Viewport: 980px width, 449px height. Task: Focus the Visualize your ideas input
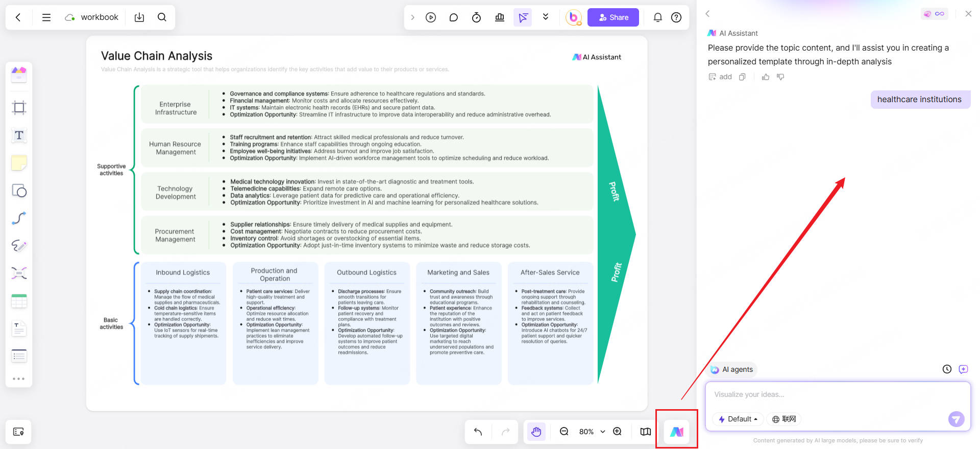coord(838,394)
